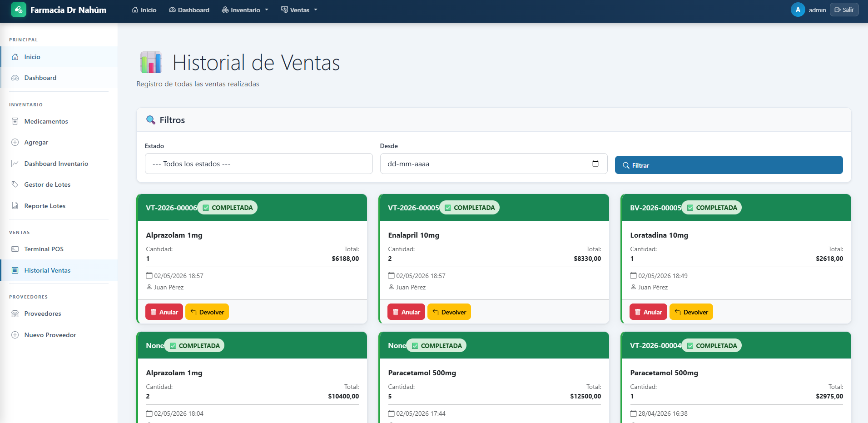Viewport: 868px width, 423px height.
Task: Open the calendar picker icon in Desde
Action: tap(595, 164)
